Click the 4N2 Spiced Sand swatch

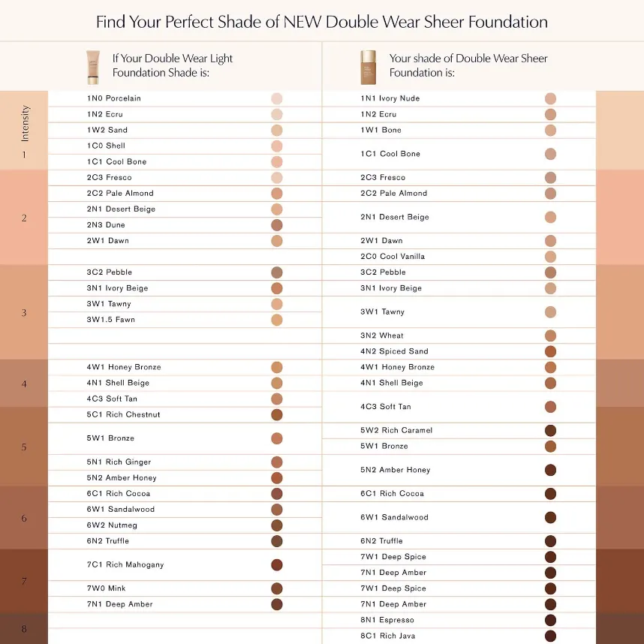[550, 351]
